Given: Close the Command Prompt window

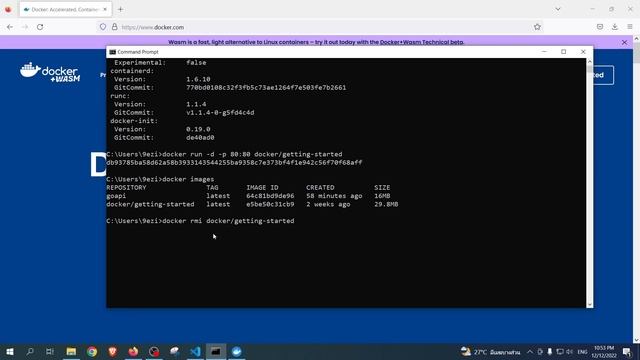Looking at the screenshot, I should (583, 52).
